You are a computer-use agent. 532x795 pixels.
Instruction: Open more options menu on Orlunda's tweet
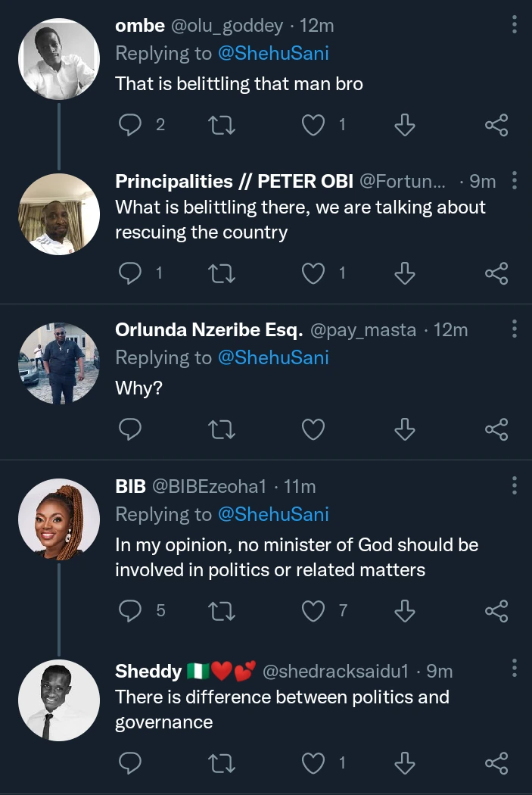[x=515, y=329]
